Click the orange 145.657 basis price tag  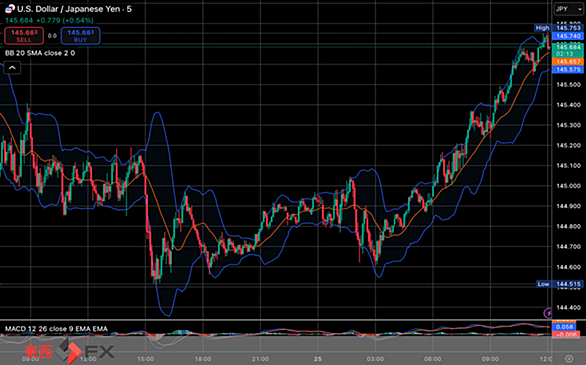(x=568, y=62)
